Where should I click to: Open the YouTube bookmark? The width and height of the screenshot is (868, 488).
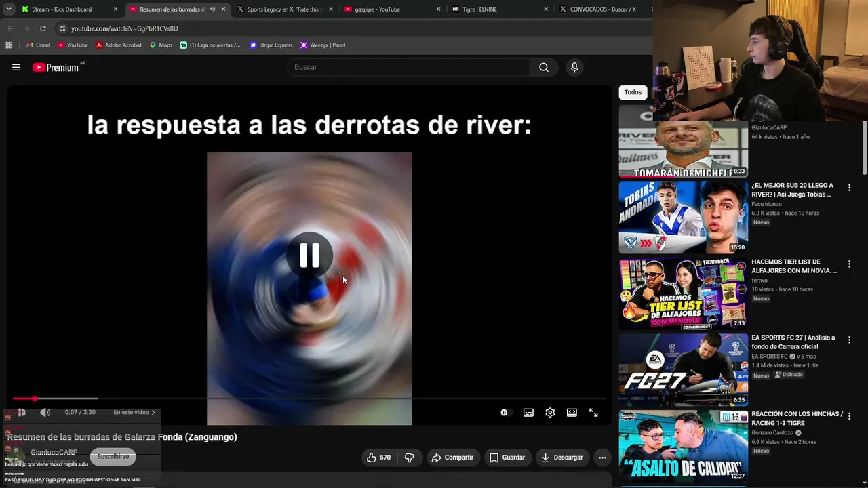(x=73, y=45)
